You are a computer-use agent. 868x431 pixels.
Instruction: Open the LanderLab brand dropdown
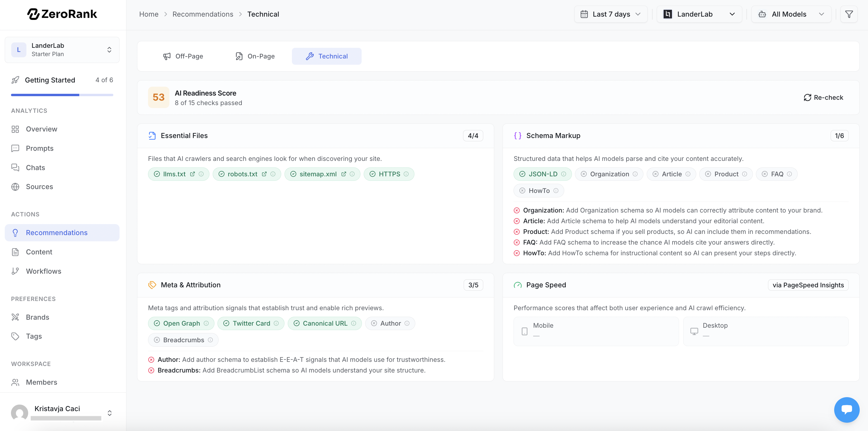tap(699, 14)
